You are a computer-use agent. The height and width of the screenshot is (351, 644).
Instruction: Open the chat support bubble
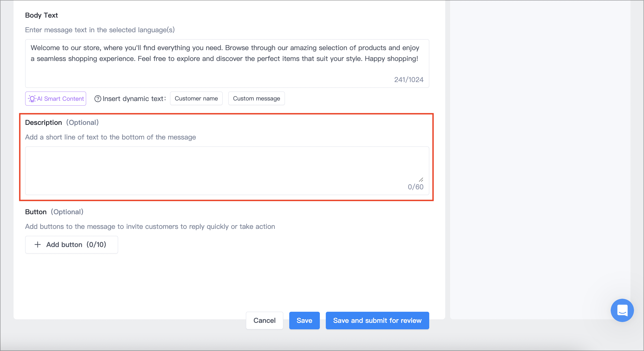(x=622, y=310)
